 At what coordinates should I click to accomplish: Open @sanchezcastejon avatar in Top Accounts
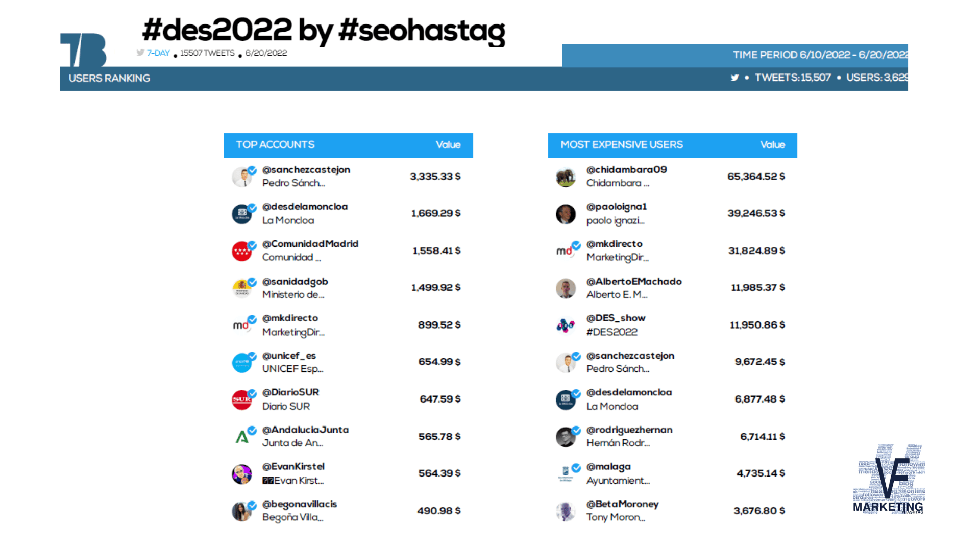pyautogui.click(x=242, y=177)
